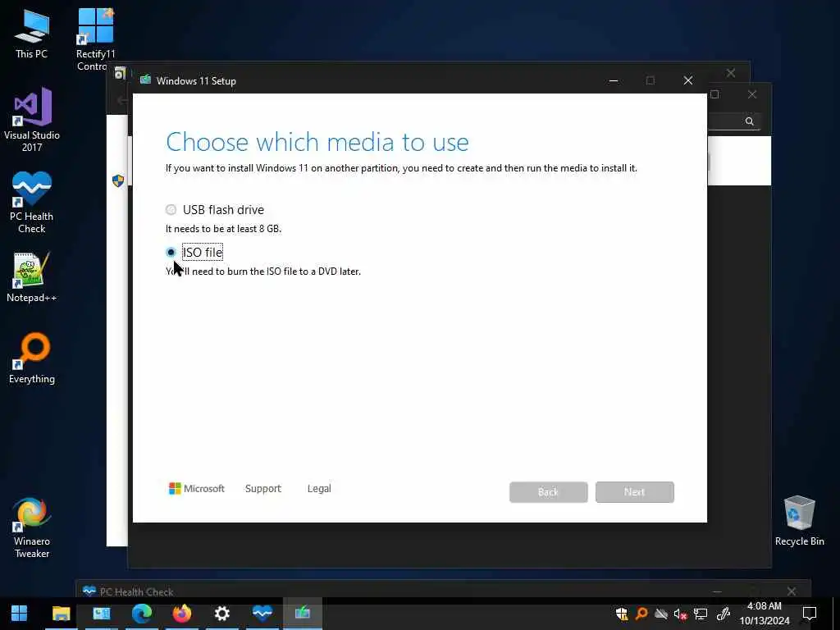Open the network tray icon
The image size is (840, 630).
(x=701, y=614)
